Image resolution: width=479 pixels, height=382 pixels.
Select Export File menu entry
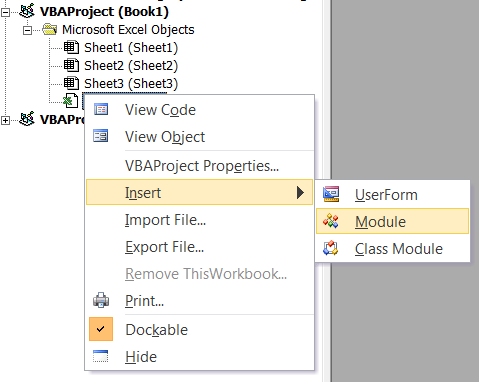(200, 247)
